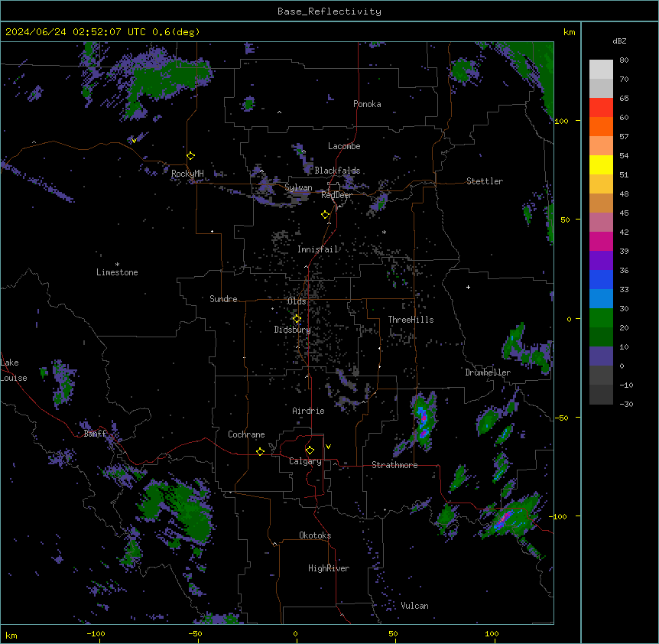Click the Calgary city label
Screen dimensions: 659x644
point(305,461)
